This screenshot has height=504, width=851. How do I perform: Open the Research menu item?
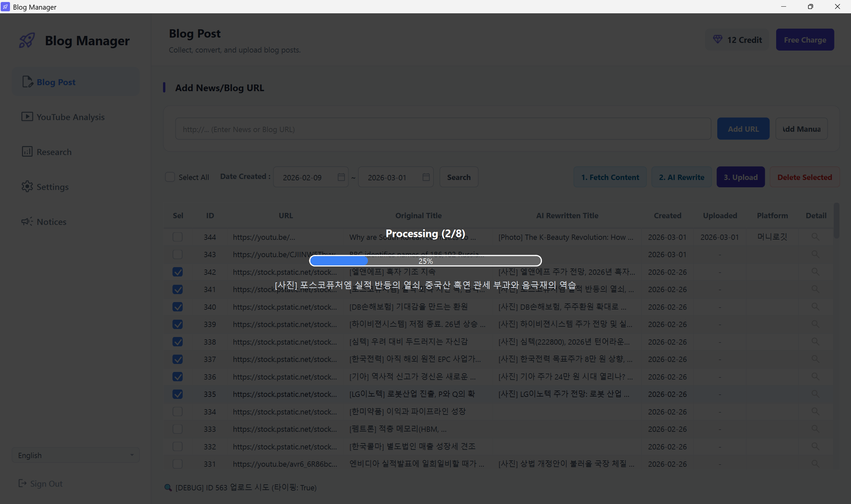click(54, 152)
